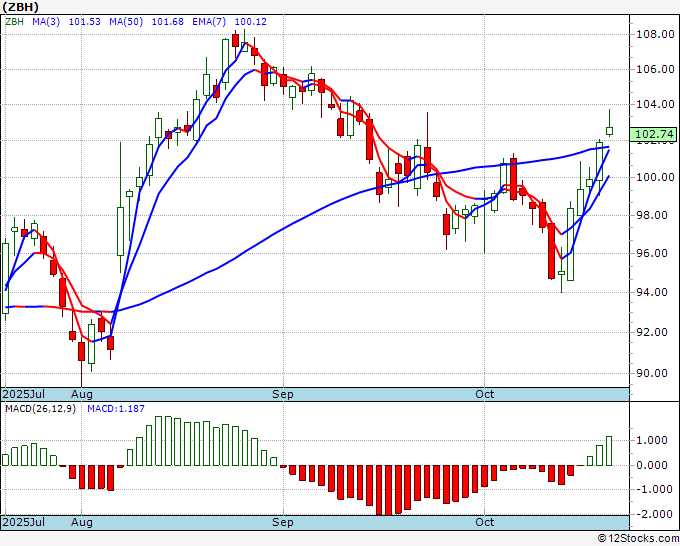Click the 90.00 price axis label
This screenshot has width=680, height=546.
[x=655, y=373]
